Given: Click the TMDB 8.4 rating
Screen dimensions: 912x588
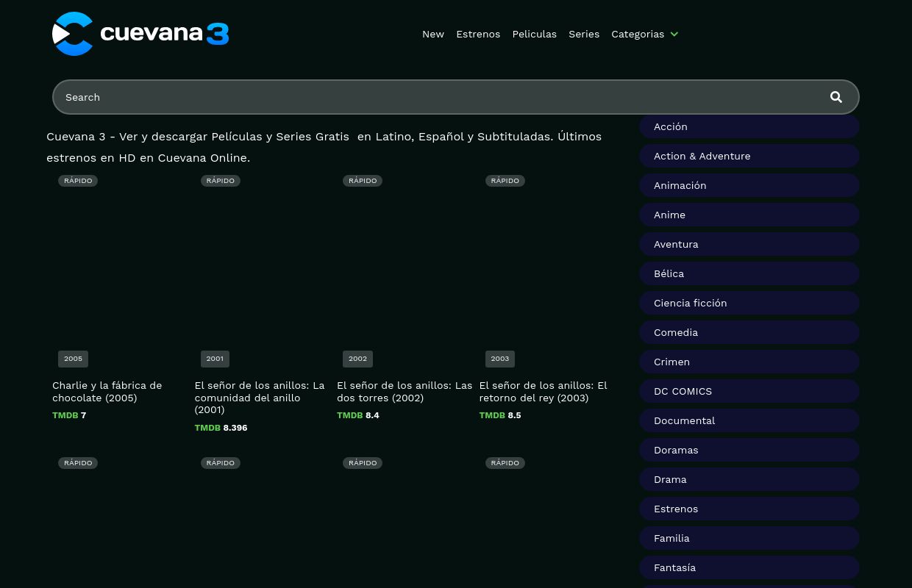Looking at the screenshot, I should coord(358,415).
